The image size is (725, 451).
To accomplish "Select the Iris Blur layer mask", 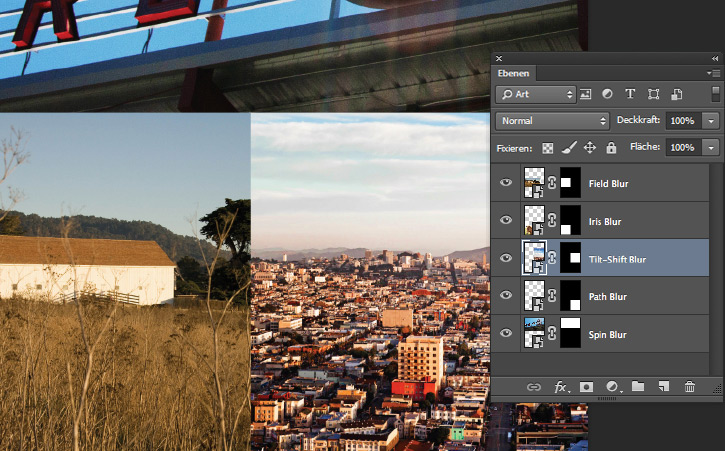I will tap(571, 220).
